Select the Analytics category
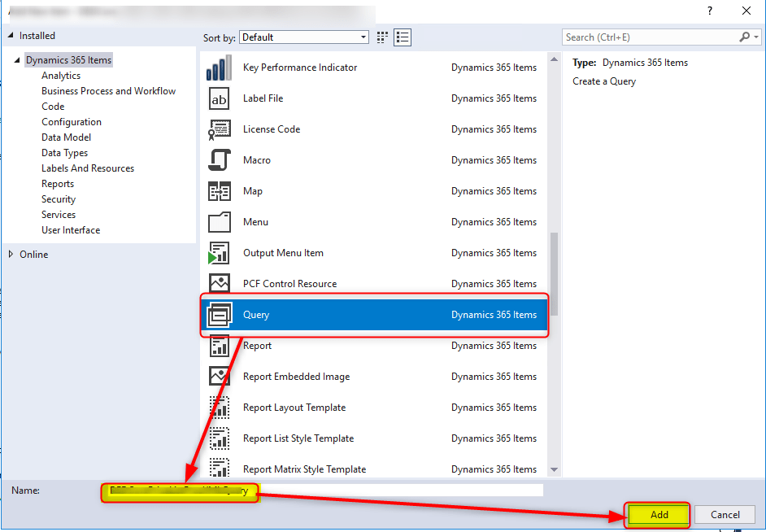766x532 pixels. tap(60, 75)
